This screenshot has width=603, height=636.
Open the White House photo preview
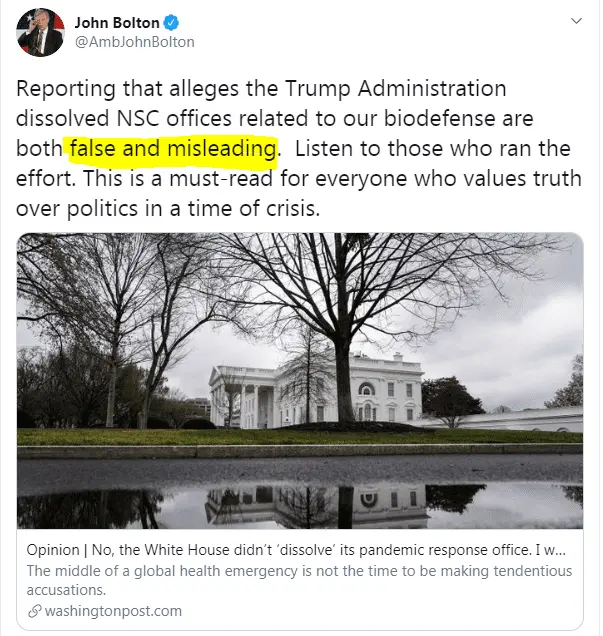tap(300, 380)
